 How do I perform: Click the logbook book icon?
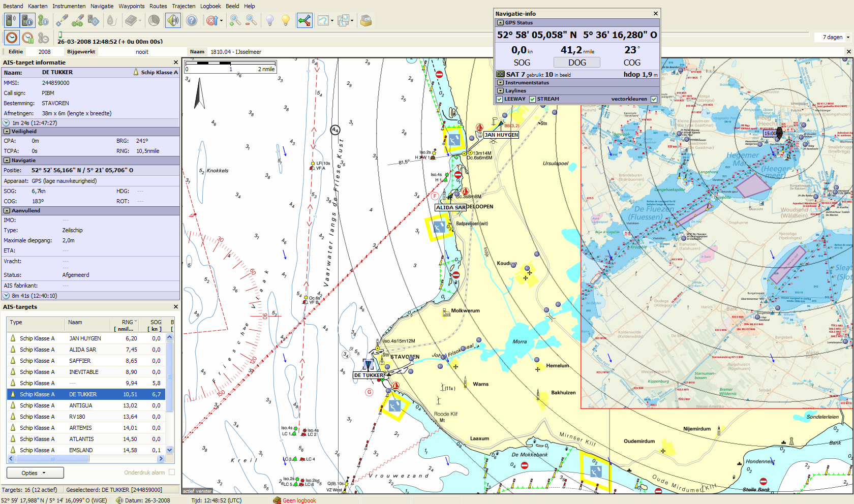pyautogui.click(x=131, y=20)
